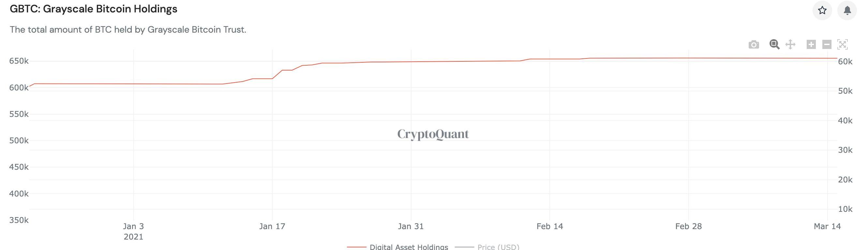
Task: Activate the pan arrows tool
Action: (x=790, y=44)
